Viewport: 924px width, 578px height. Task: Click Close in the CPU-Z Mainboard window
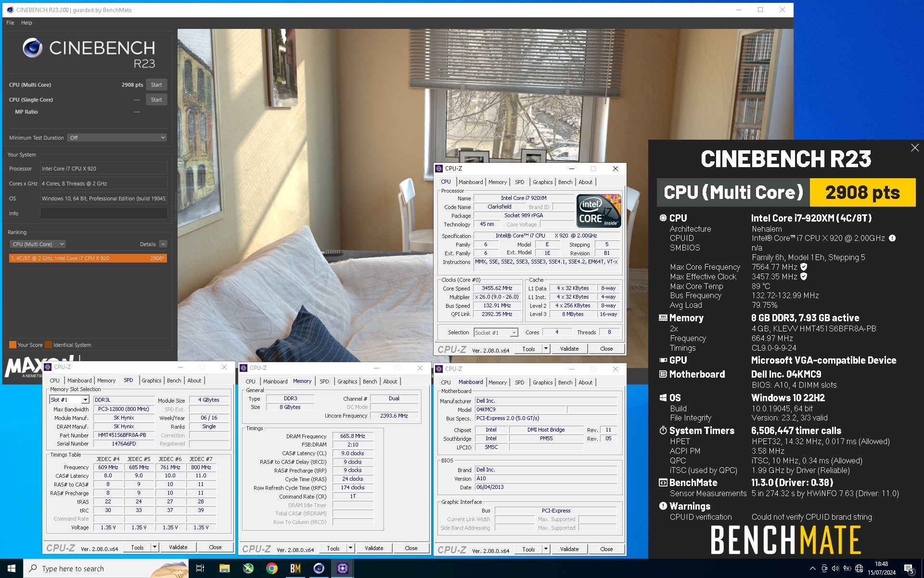pos(606,549)
